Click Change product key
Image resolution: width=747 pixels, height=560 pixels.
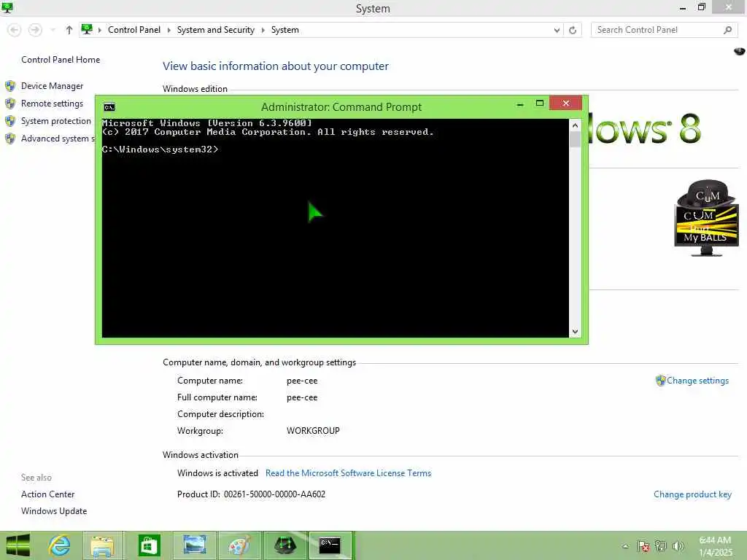pyautogui.click(x=693, y=494)
